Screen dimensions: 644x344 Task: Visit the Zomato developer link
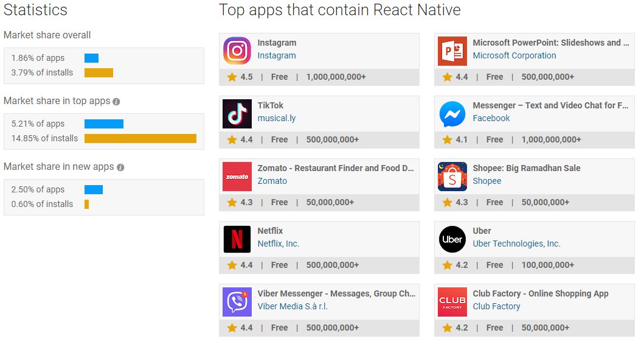(272, 181)
